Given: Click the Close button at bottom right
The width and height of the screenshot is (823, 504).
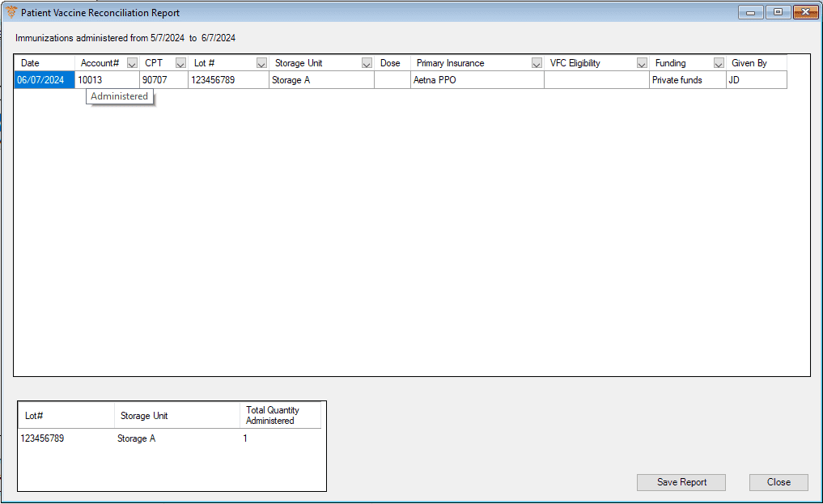Looking at the screenshot, I should coord(778,482).
